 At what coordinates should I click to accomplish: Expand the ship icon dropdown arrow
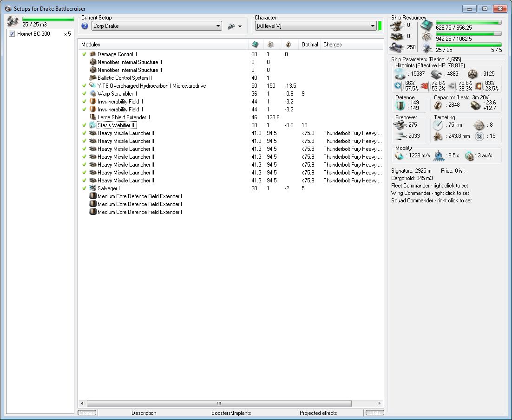click(x=240, y=26)
